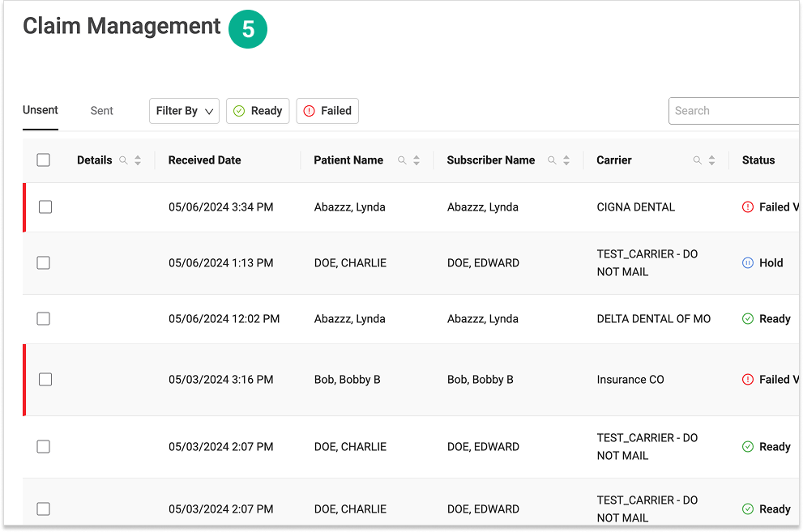Sort by Subscriber Name arrows

point(566,160)
